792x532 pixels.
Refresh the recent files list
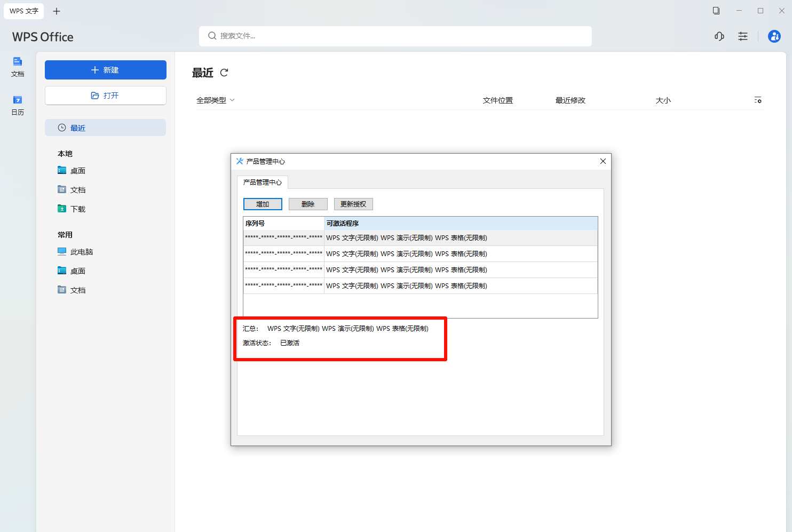tap(224, 73)
